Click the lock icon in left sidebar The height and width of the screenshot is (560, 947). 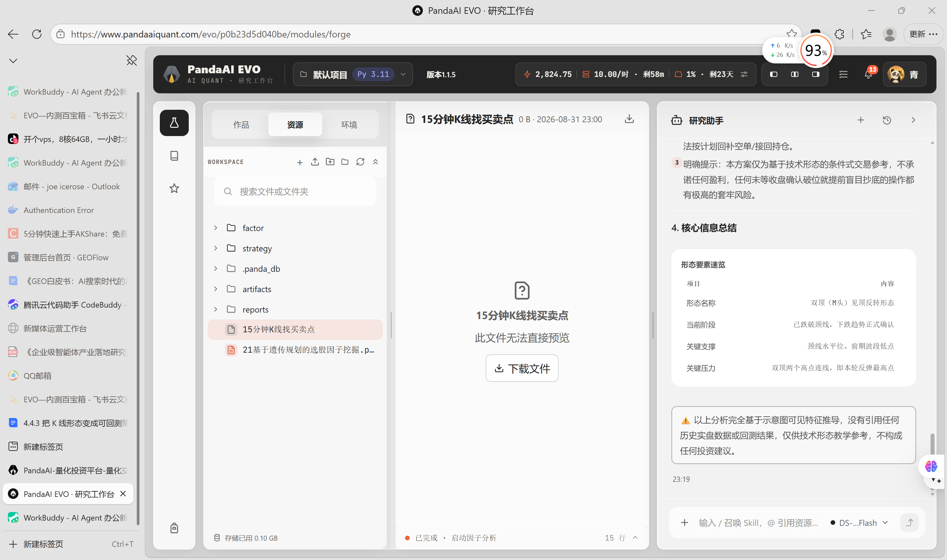tap(174, 527)
